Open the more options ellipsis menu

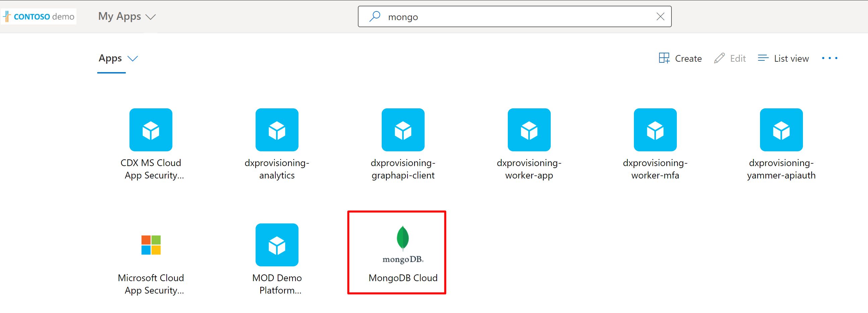[x=829, y=58]
